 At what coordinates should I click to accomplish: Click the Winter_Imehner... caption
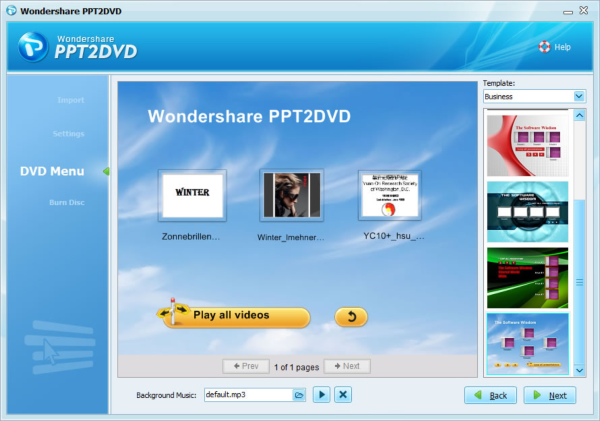pyautogui.click(x=290, y=237)
